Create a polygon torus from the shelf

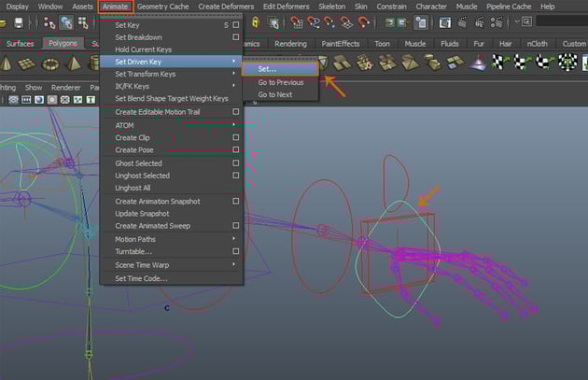tap(50, 63)
